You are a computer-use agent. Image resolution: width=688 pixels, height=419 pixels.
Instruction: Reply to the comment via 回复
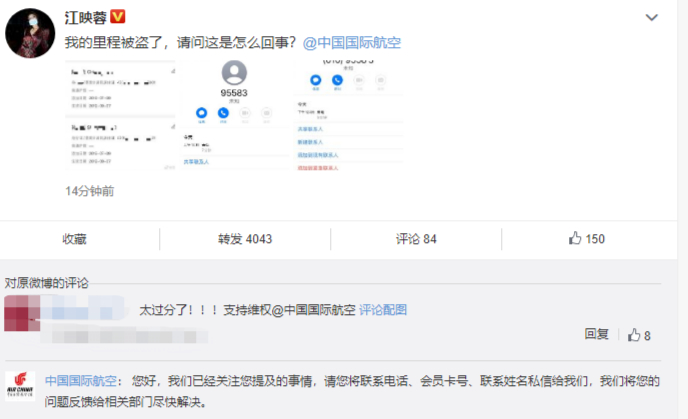pos(596,334)
